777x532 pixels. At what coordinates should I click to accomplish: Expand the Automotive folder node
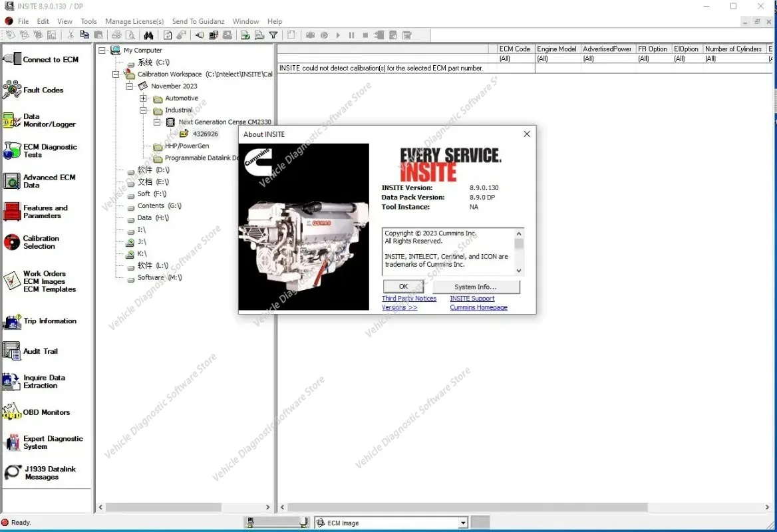[143, 98]
